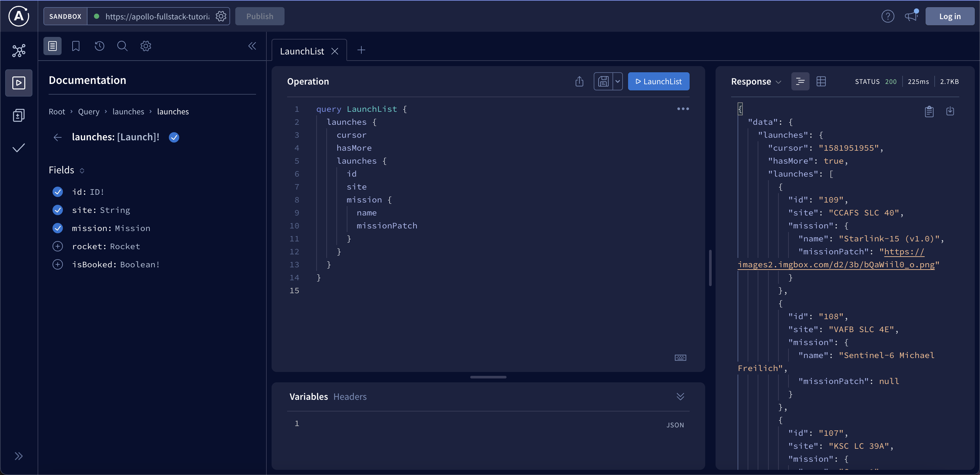Click the sandbox endpoint URL field
Image resolution: width=980 pixels, height=475 pixels.
tap(157, 16)
